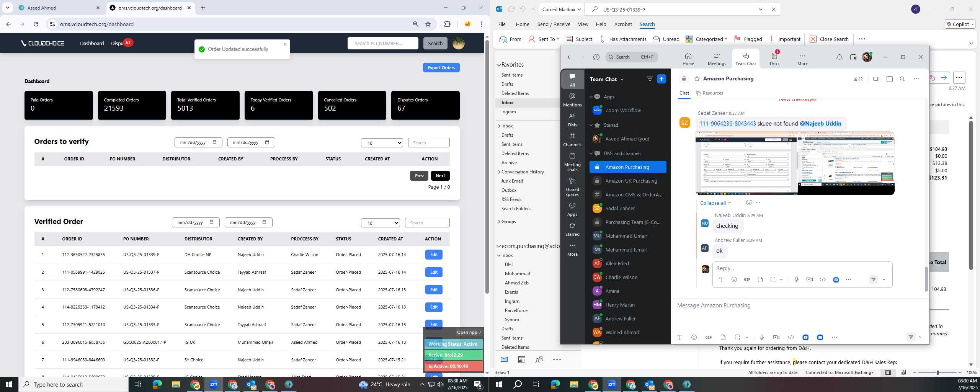Image resolution: width=980 pixels, height=392 pixels.
Task: Open Outlook People icon in bottom navigation
Action: click(x=539, y=359)
